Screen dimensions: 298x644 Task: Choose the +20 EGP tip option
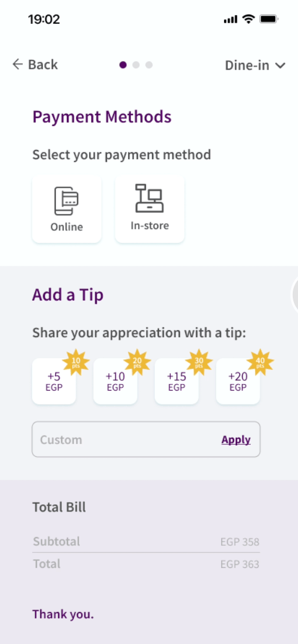click(237, 381)
